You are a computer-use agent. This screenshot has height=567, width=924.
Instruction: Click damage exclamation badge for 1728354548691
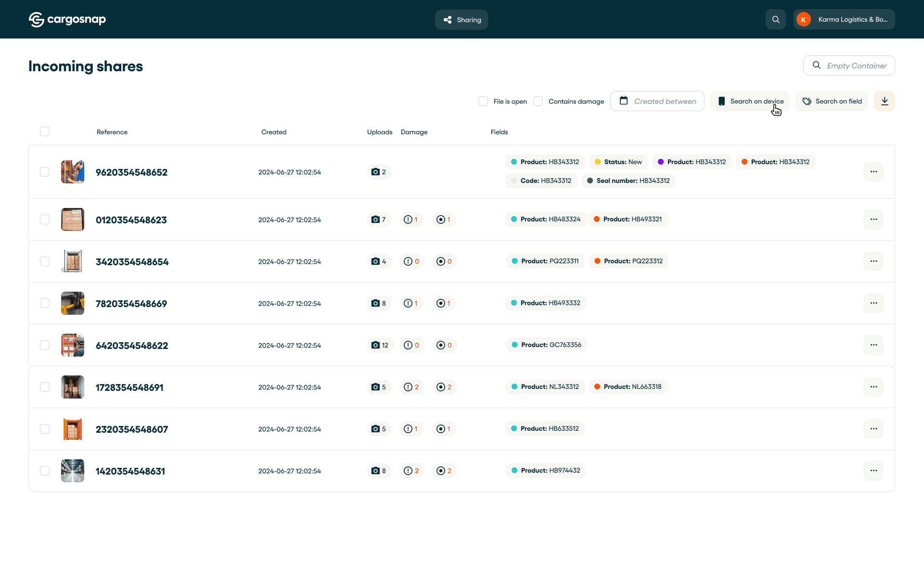tap(411, 387)
